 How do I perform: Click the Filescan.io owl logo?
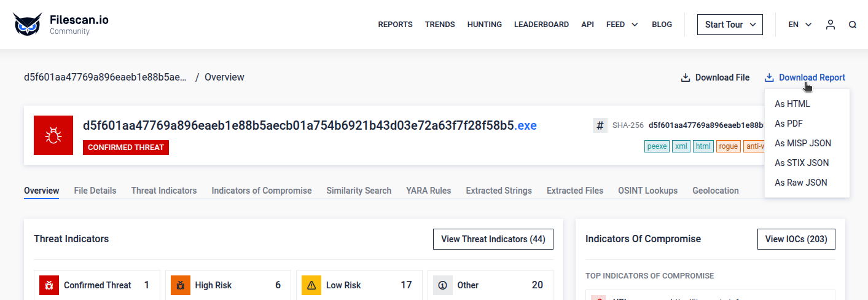pos(28,25)
